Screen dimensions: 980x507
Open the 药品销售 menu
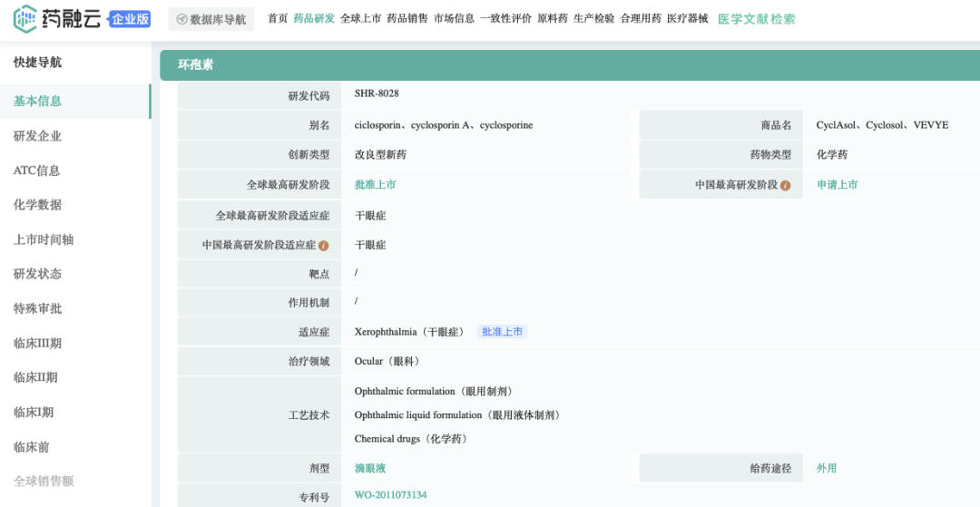(407, 18)
